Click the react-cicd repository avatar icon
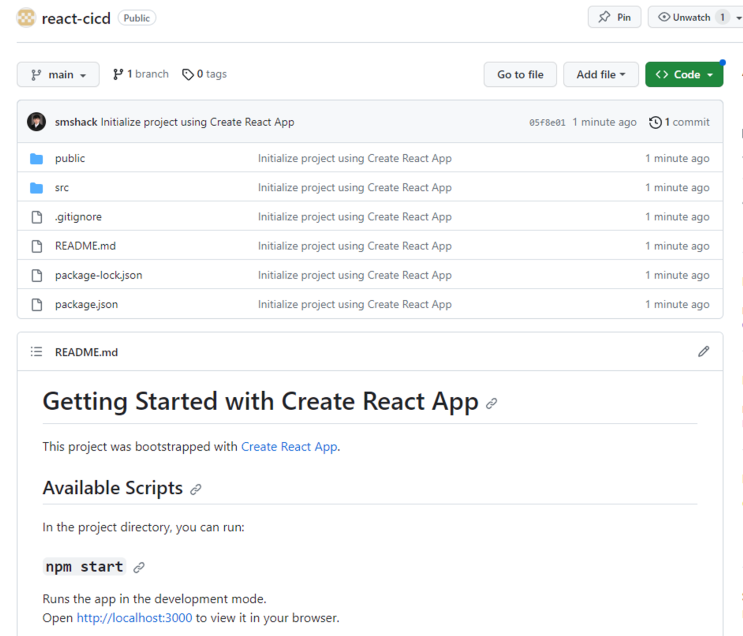The height and width of the screenshot is (636, 743). tap(26, 18)
